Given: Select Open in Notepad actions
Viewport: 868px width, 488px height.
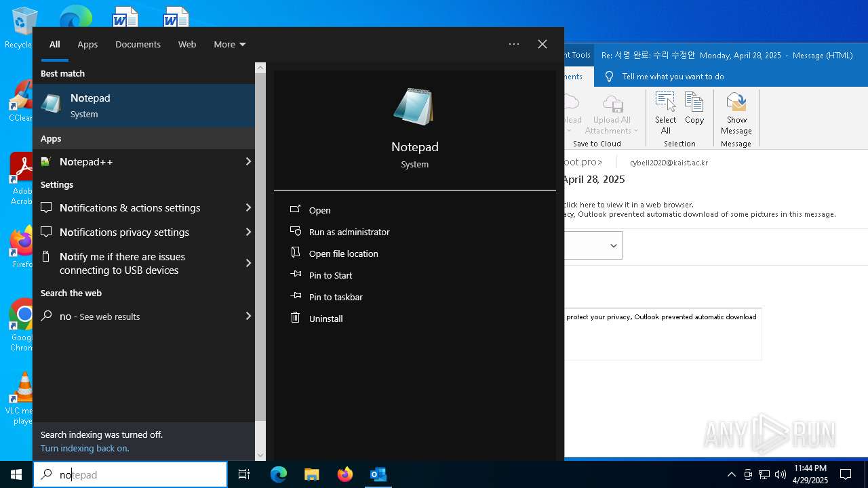Looking at the screenshot, I should (x=320, y=210).
